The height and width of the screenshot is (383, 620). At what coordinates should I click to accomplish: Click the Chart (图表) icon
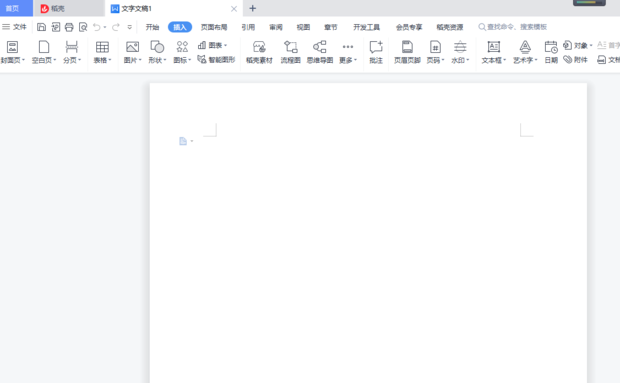(x=202, y=45)
